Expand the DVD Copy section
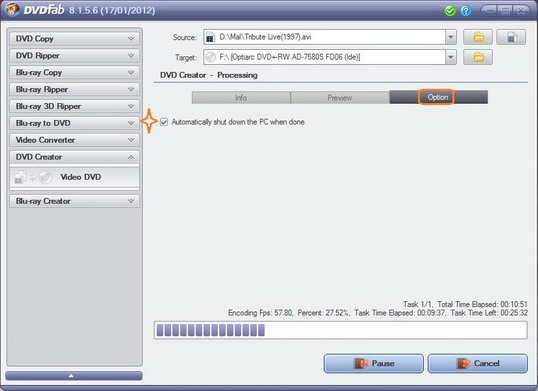This screenshot has height=391, width=538. (74, 39)
